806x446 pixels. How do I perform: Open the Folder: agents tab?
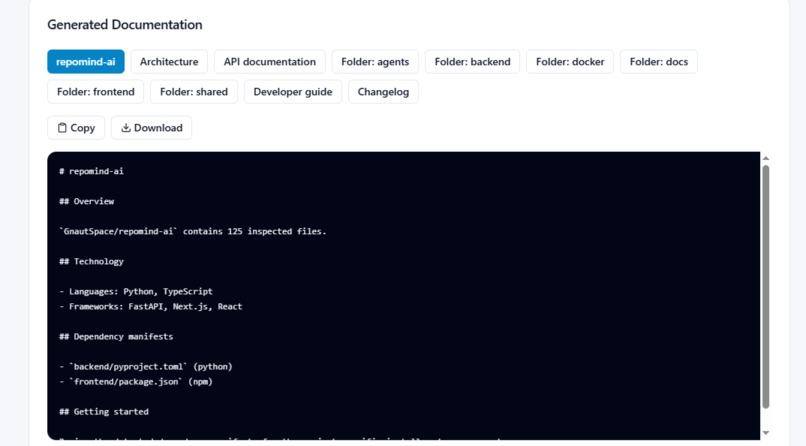click(x=375, y=62)
